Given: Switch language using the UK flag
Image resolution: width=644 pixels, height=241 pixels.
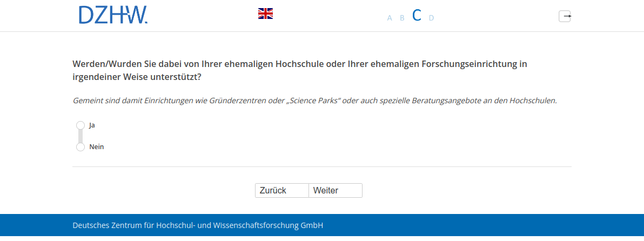Looking at the screenshot, I should point(265,14).
